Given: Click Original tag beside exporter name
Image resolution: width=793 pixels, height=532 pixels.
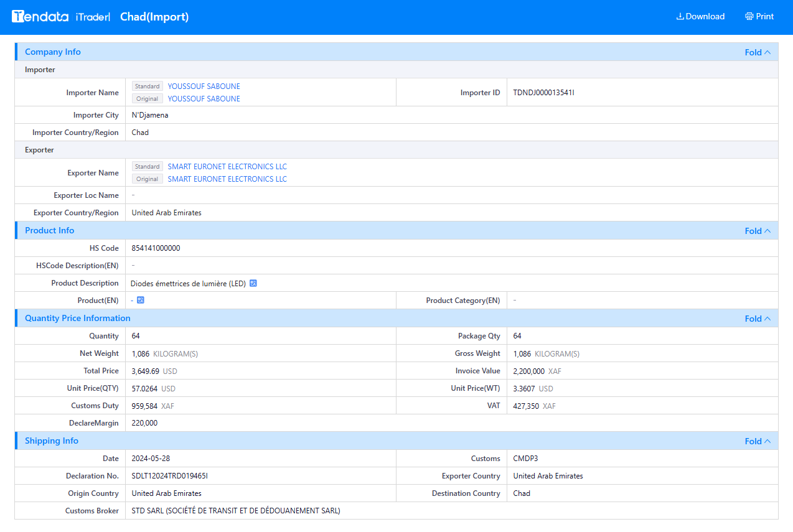Looking at the screenshot, I should (x=147, y=179).
